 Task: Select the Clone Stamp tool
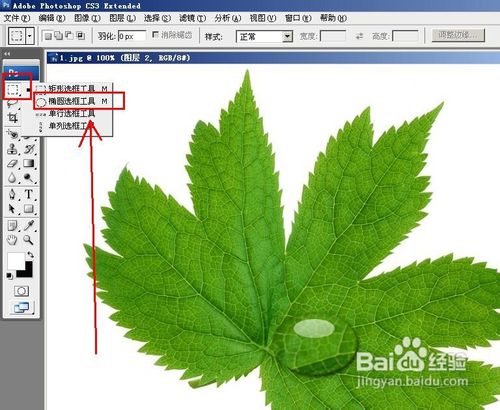(x=12, y=149)
